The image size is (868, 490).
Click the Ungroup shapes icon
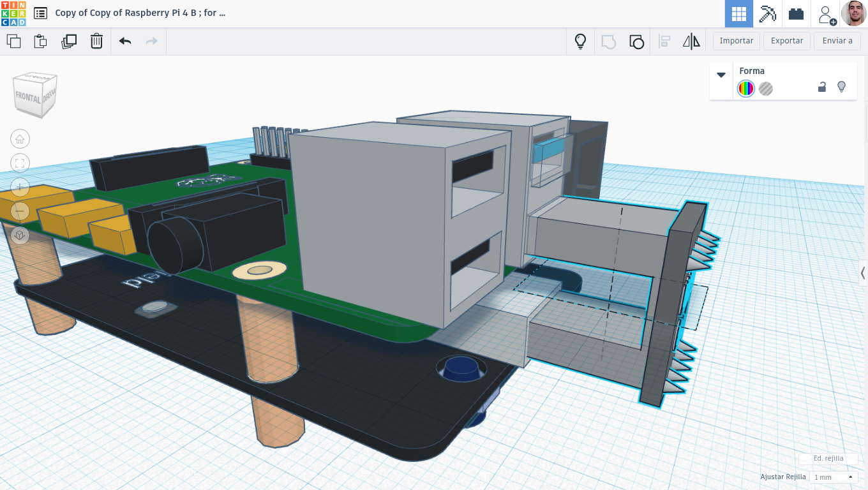pos(636,41)
